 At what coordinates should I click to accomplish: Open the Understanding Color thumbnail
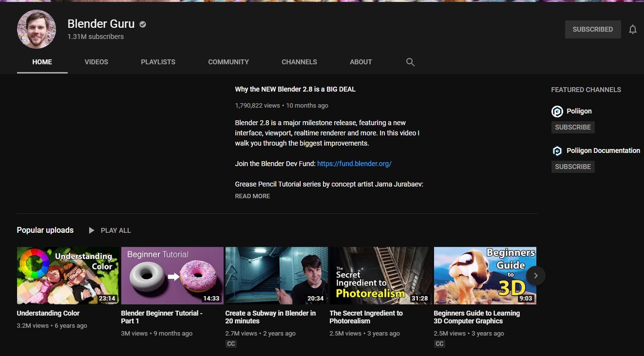pyautogui.click(x=68, y=276)
